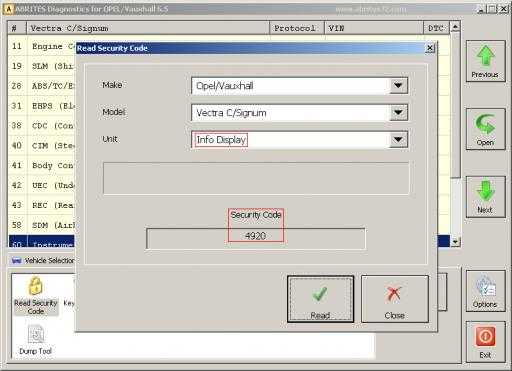Select row 31 EHPS in the list
Image resolution: width=512 pixels, height=371 pixels.
click(42, 106)
